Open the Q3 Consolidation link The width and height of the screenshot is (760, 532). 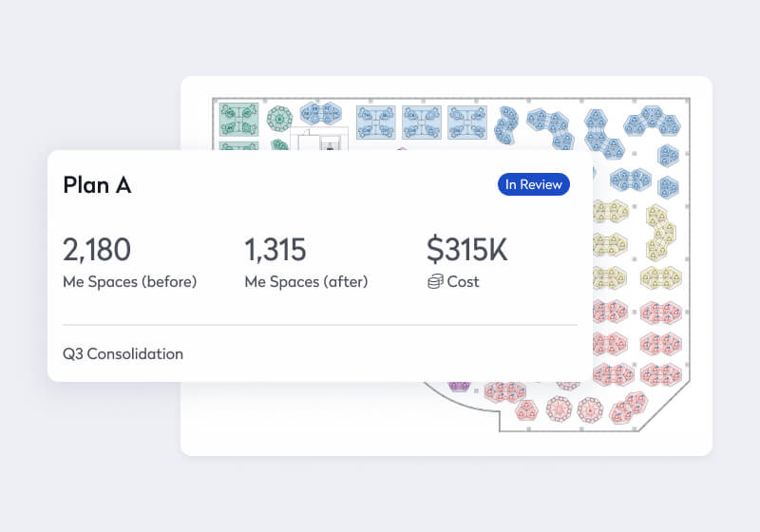click(x=123, y=353)
